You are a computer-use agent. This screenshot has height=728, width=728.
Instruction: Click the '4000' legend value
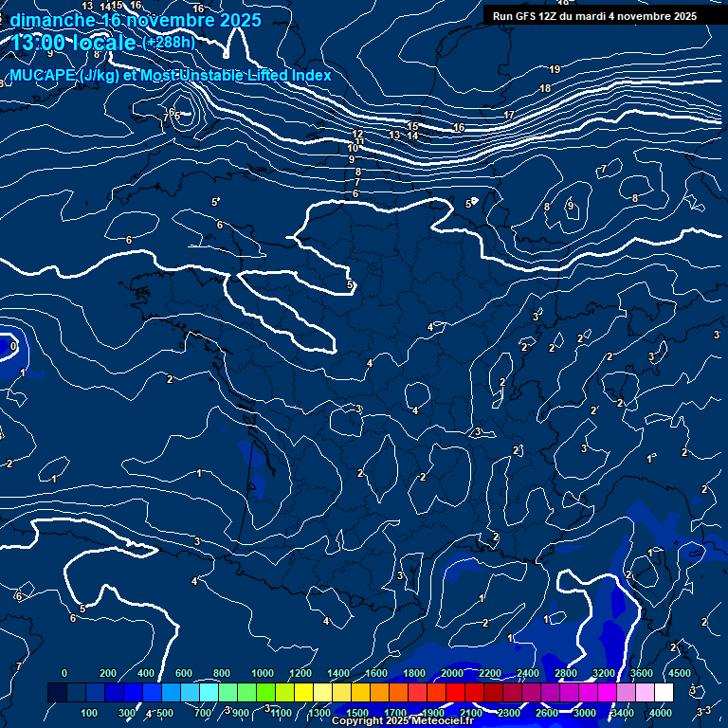[x=661, y=713]
